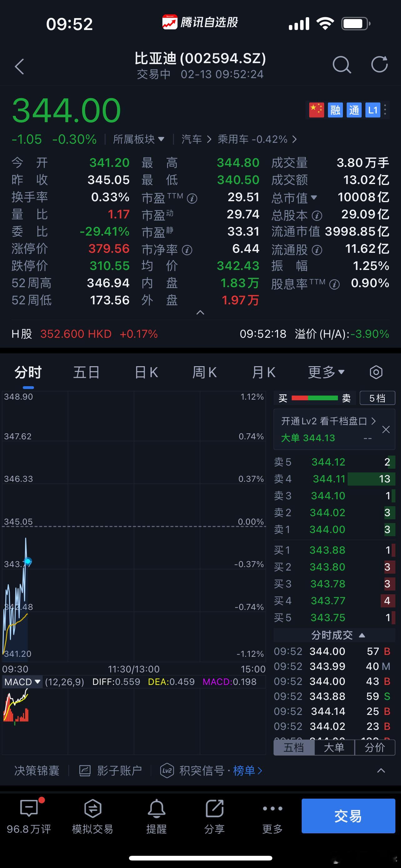Change the MACD indicator dropdown

coord(22,682)
